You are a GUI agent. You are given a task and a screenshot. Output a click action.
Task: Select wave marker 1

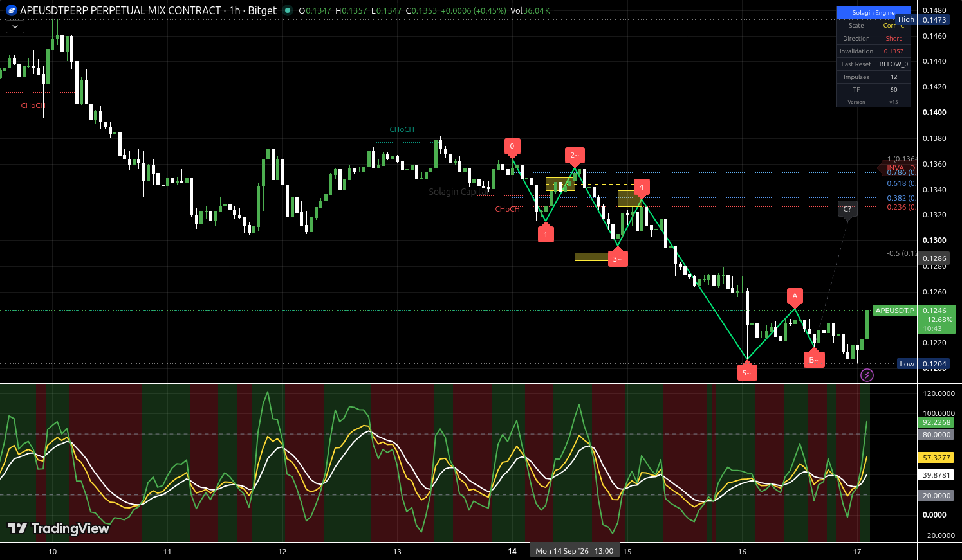[x=546, y=233]
